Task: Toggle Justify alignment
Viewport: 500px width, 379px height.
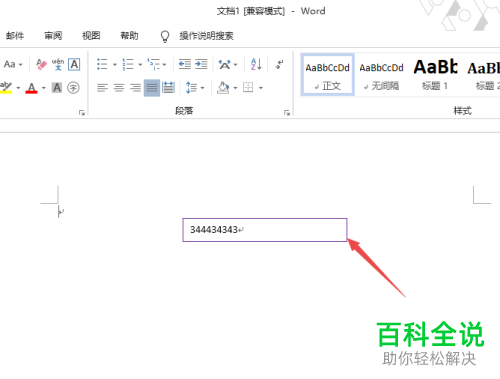Action: (152, 88)
